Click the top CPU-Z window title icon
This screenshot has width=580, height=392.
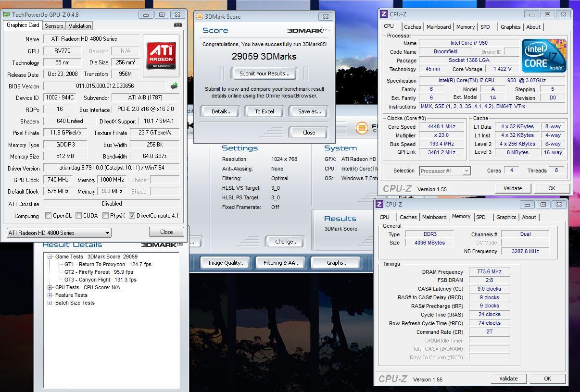coord(384,14)
